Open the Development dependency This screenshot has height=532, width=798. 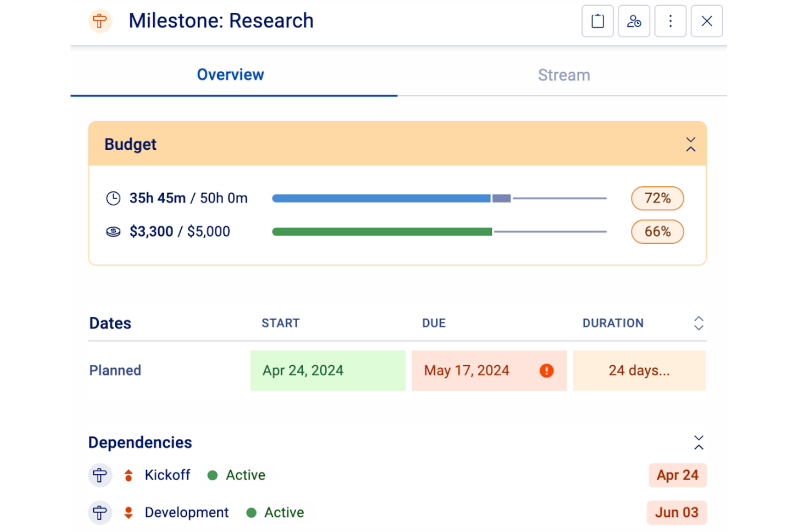[187, 513]
